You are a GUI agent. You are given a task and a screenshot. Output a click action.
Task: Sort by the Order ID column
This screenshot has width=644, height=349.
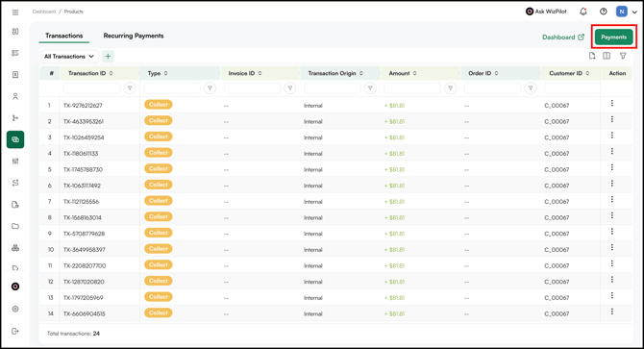point(497,73)
